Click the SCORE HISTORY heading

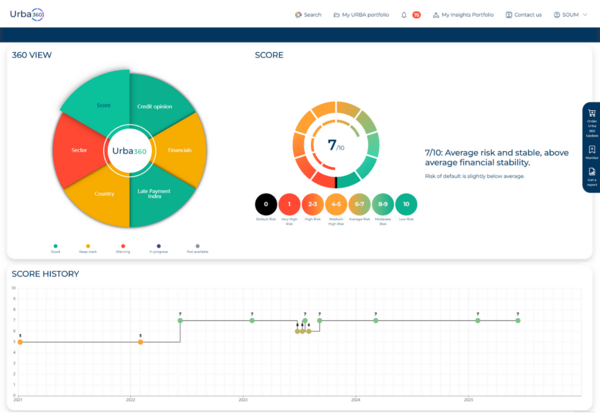tap(45, 274)
